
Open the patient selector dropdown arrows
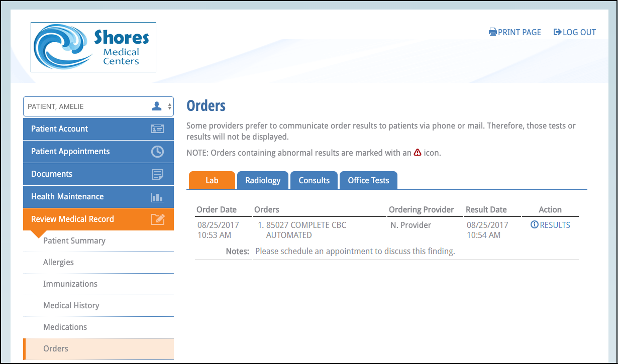(x=169, y=106)
